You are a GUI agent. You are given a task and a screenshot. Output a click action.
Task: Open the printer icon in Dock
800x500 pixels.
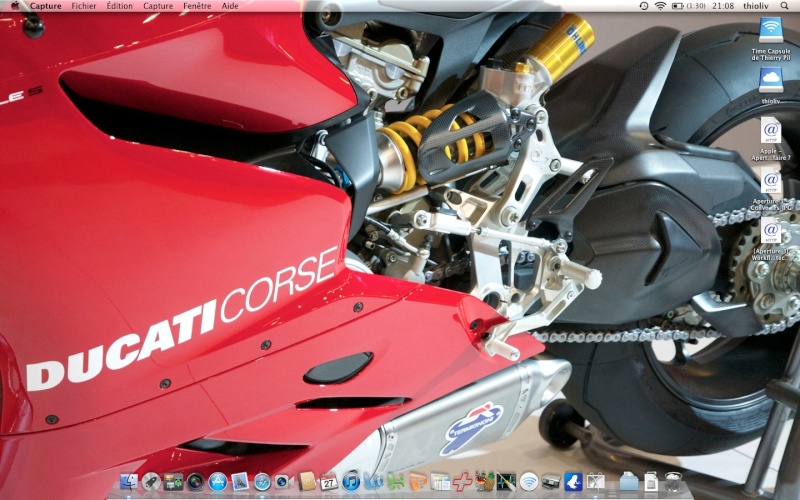[x=551, y=481]
